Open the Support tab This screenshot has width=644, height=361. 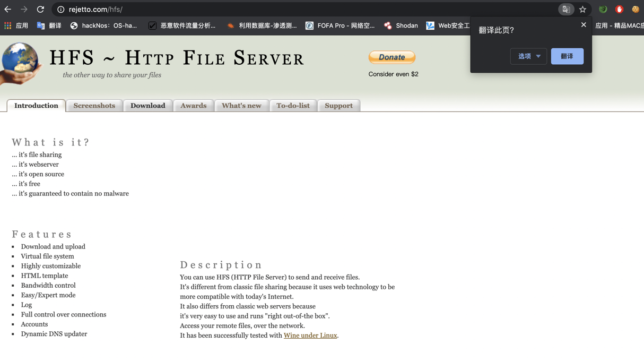coord(338,106)
